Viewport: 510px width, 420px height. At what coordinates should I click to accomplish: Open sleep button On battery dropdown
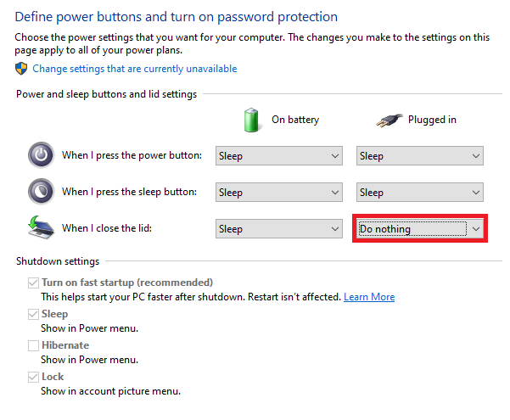[x=278, y=193]
